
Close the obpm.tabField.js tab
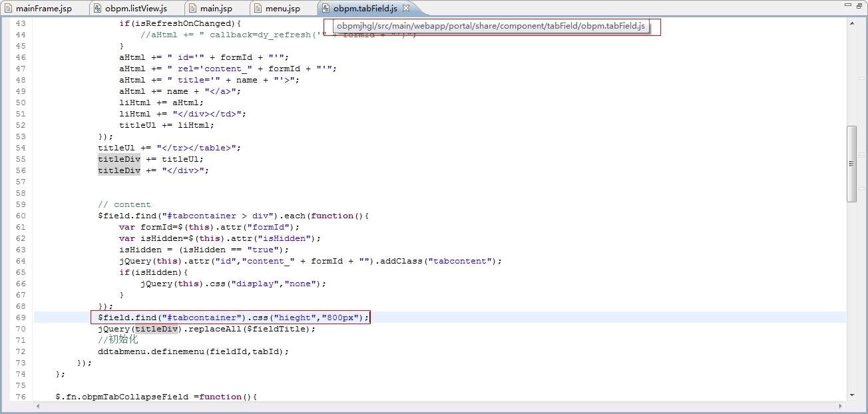pyautogui.click(x=407, y=8)
